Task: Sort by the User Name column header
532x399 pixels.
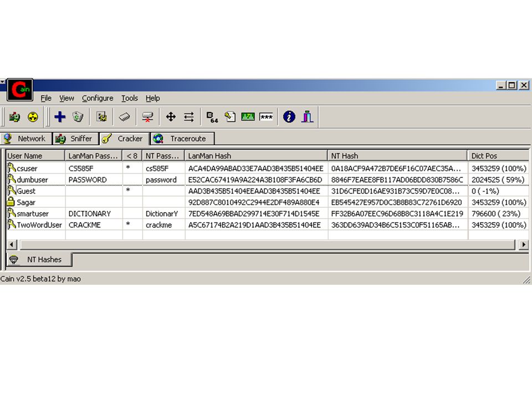Action: click(35, 156)
